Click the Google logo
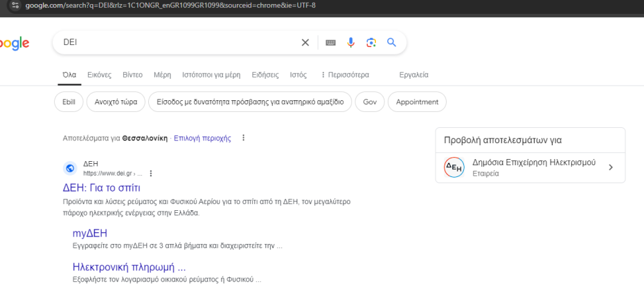This screenshot has width=644, height=289. [x=14, y=44]
